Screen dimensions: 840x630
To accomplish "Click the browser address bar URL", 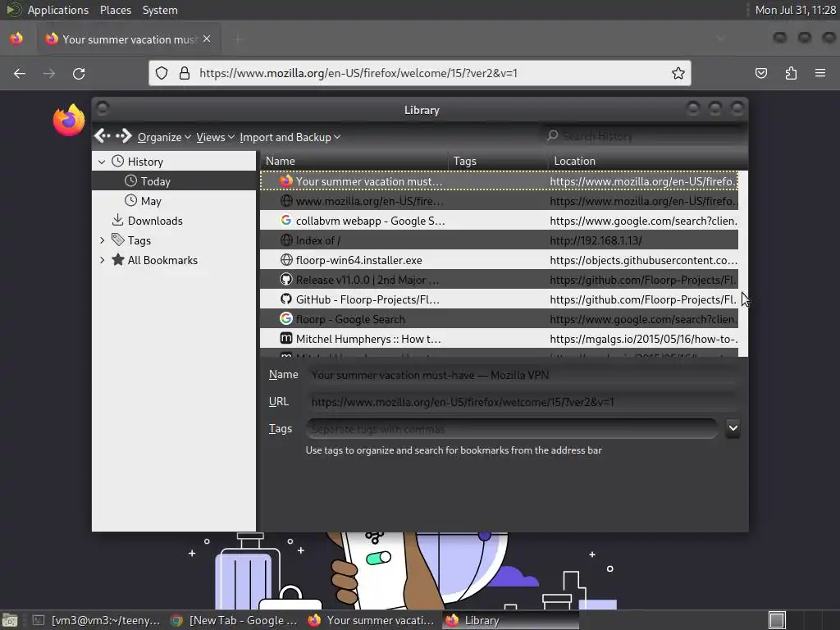I will pos(358,73).
